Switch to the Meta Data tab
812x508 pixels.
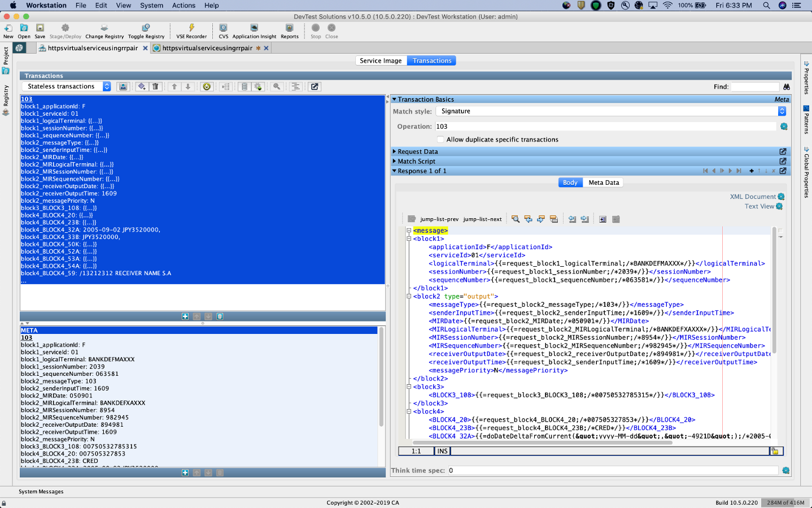604,183
